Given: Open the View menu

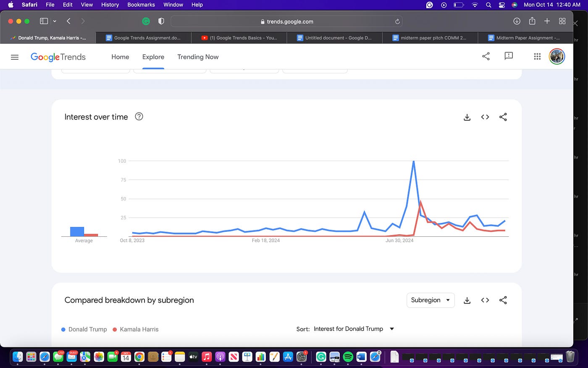Looking at the screenshot, I should point(87,5).
